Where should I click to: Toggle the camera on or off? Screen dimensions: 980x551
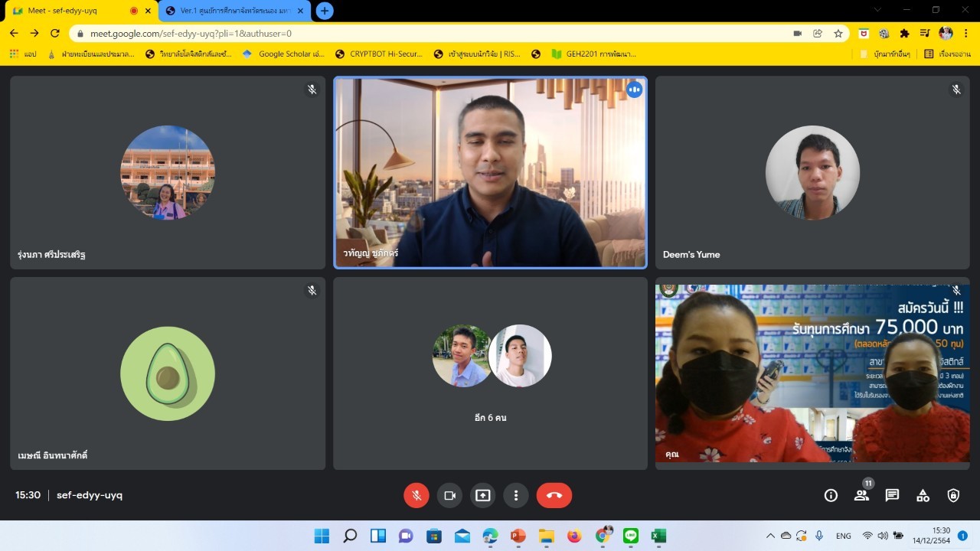(449, 495)
